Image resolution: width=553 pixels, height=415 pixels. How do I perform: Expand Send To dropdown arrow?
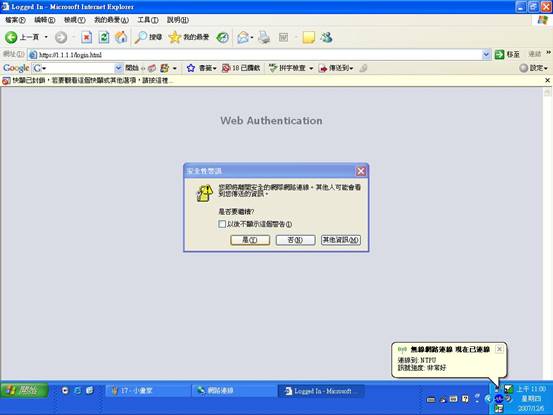351,68
